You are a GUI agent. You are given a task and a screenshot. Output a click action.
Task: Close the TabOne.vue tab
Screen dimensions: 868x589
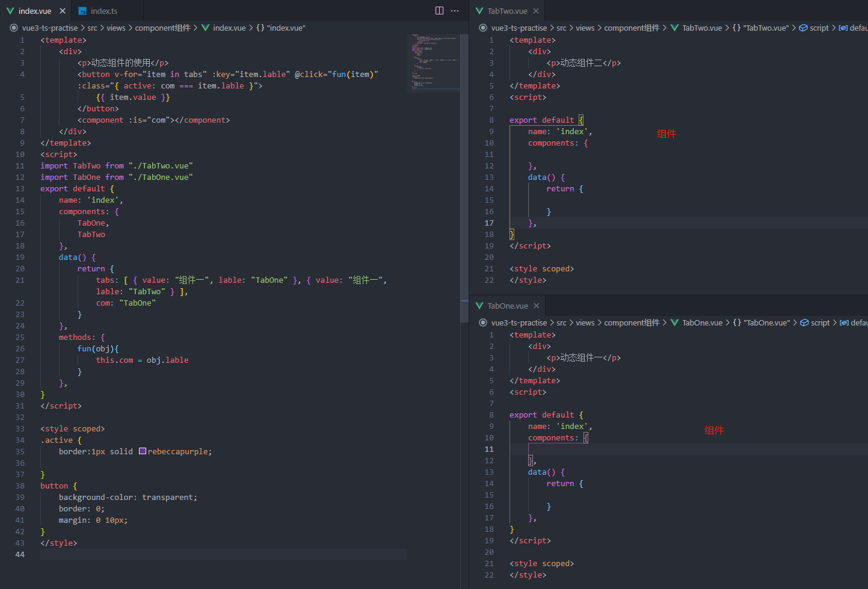(537, 306)
